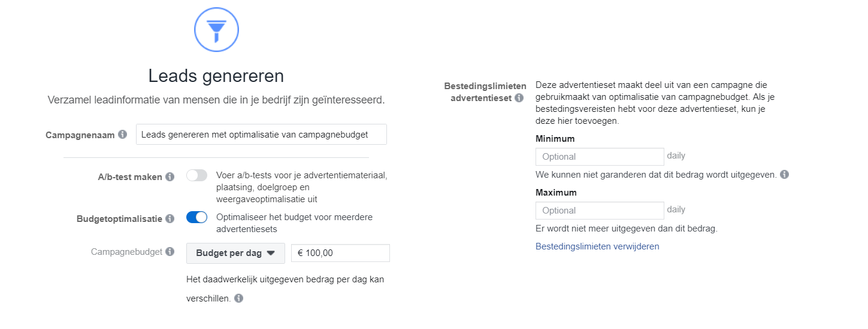Click the 'Budgetoptimalisatie' label text

click(x=119, y=219)
